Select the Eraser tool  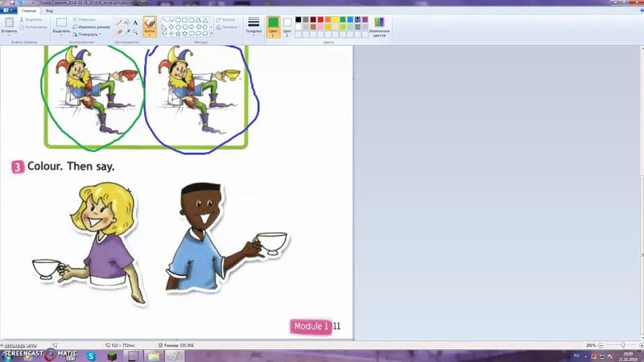[119, 31]
